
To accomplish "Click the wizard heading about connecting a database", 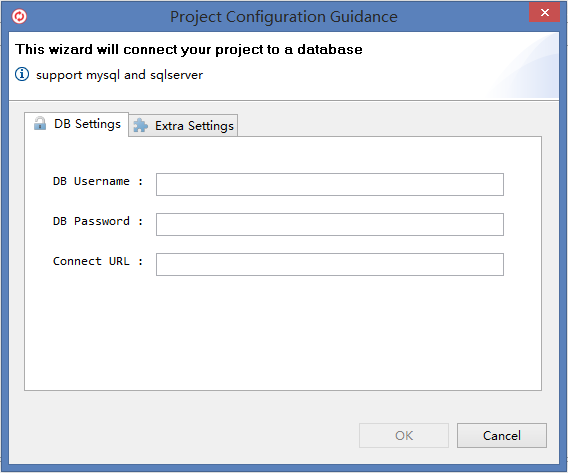I will point(189,50).
